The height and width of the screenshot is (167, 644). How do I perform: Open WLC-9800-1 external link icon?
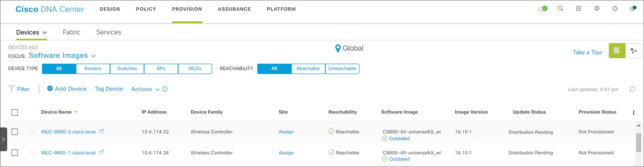[x=102, y=152]
